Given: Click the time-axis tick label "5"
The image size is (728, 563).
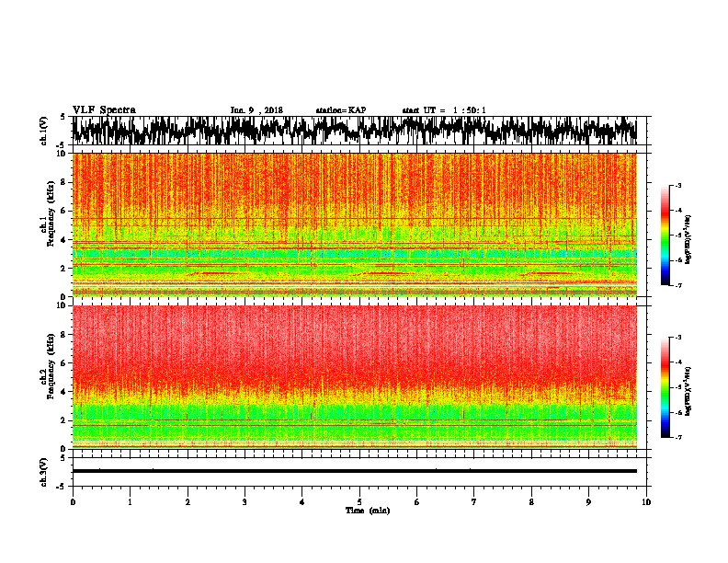Looking at the screenshot, I should (359, 502).
